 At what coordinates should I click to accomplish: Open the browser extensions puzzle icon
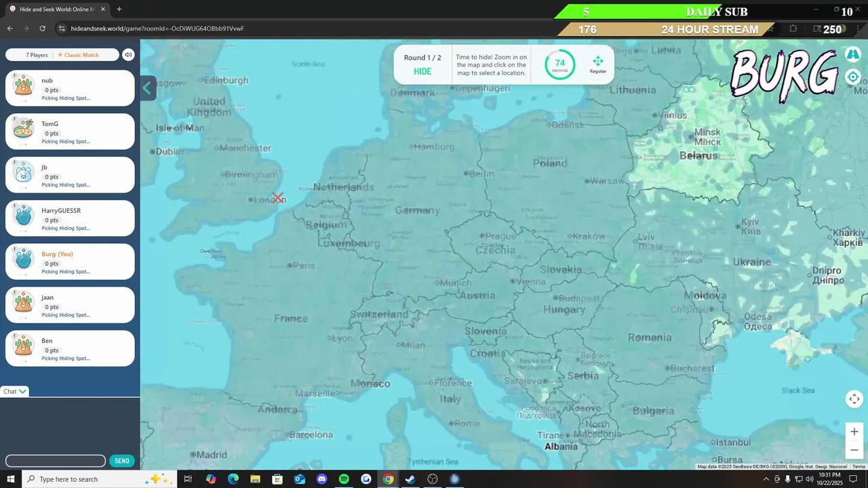click(793, 28)
